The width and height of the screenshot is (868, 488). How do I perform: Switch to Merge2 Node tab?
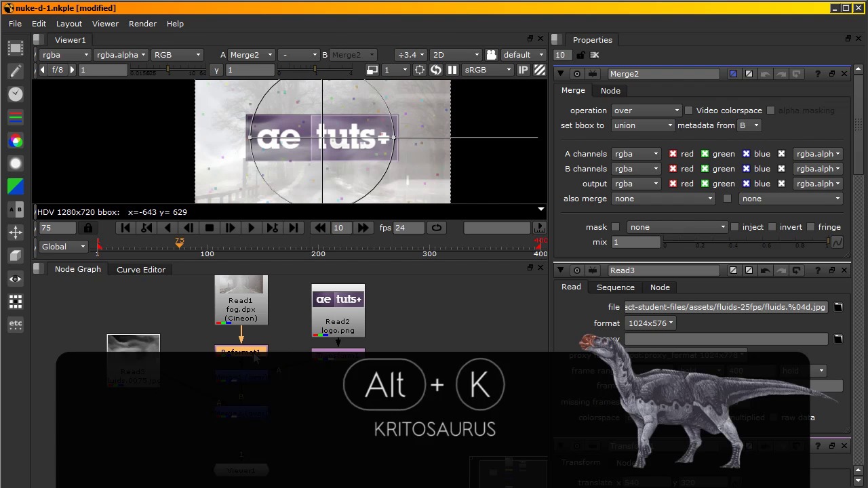click(x=610, y=91)
